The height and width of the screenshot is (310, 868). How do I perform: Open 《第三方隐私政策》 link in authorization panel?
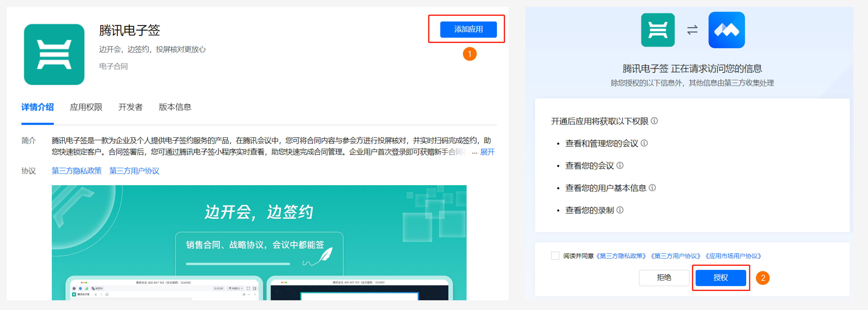click(x=621, y=256)
